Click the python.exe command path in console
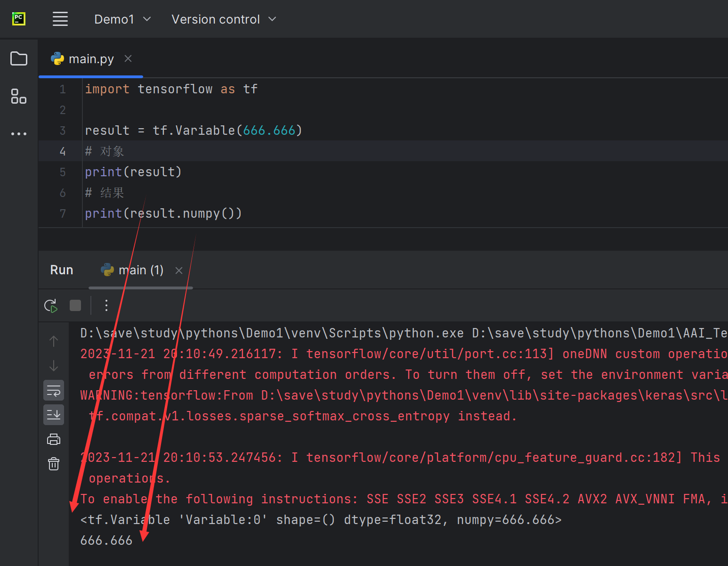The image size is (728, 566). tap(272, 333)
